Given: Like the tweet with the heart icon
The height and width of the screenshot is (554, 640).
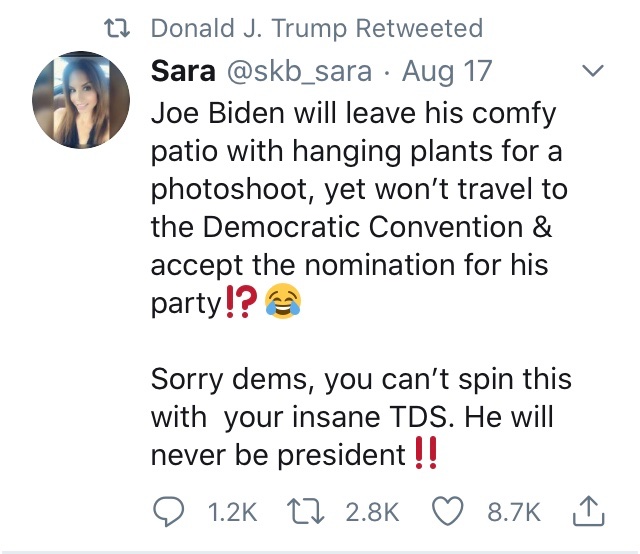Looking at the screenshot, I should tap(446, 512).
